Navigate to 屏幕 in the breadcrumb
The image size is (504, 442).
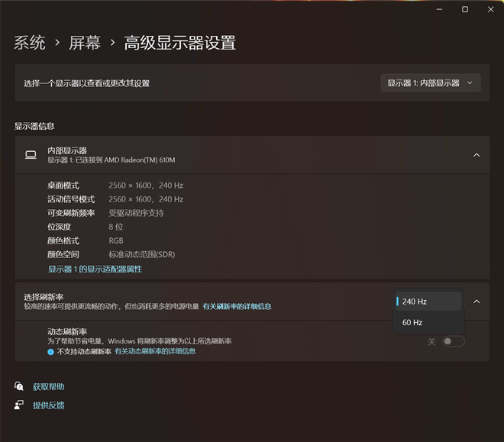pyautogui.click(x=85, y=43)
